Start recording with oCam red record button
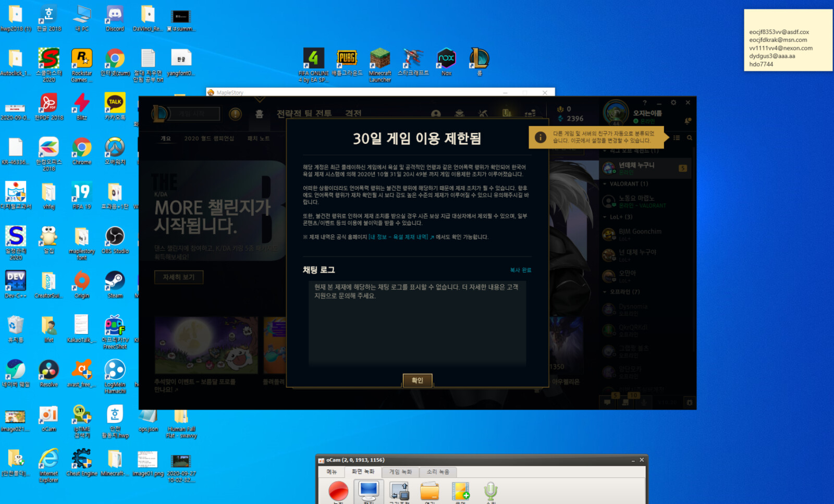 [338, 491]
